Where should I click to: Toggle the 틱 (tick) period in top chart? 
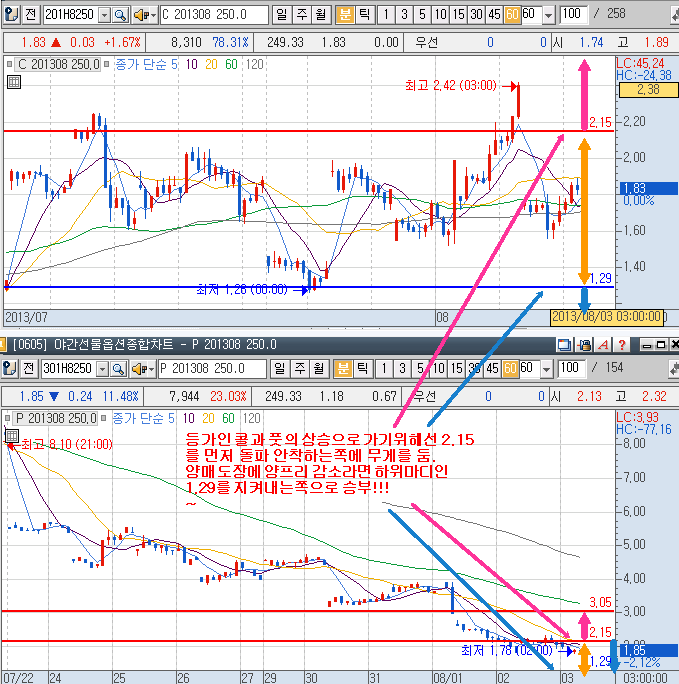pyautogui.click(x=364, y=15)
